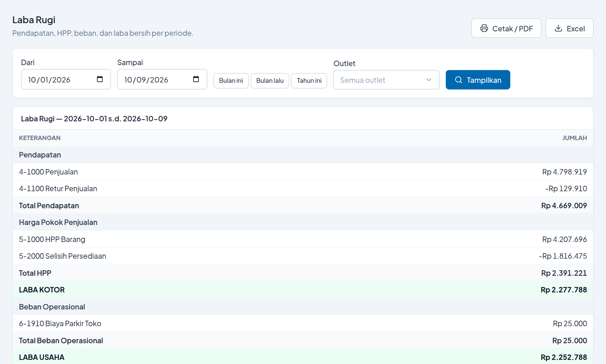Select the row 6-1910 Biaya Parkir Toko
Screen dimensions: 606x364
pyautogui.click(x=303, y=323)
